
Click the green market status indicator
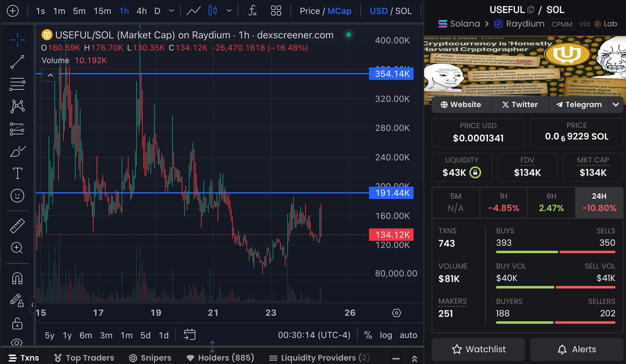[x=348, y=35]
